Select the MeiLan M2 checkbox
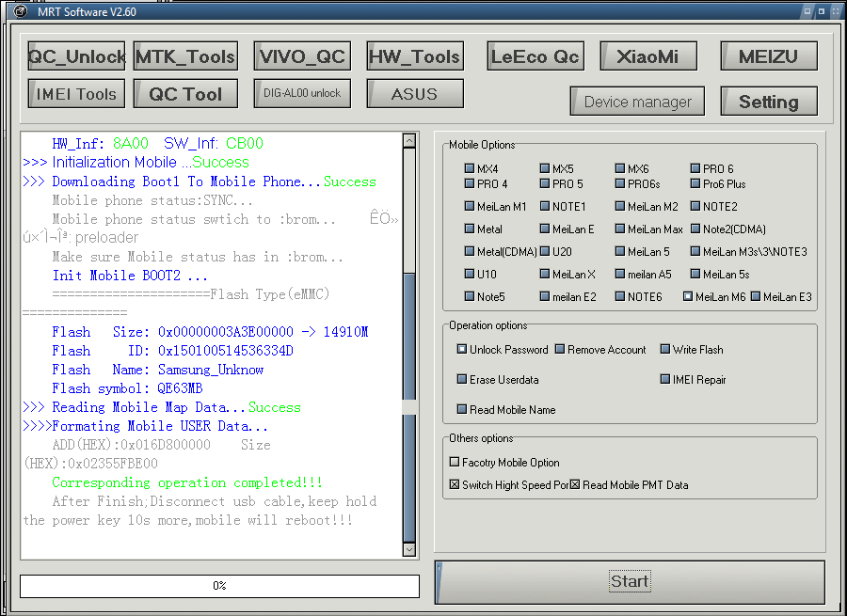Viewport: 847px width, 616px height. tap(620, 206)
